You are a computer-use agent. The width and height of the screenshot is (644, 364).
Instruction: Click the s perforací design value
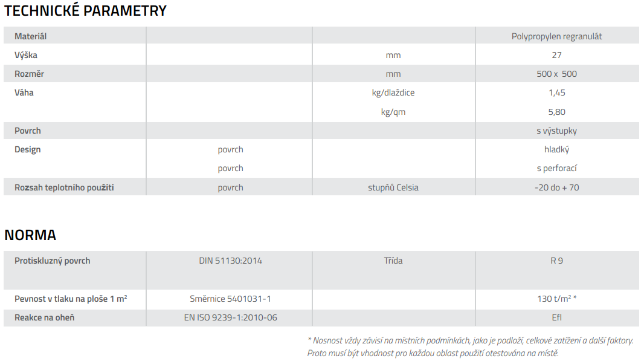pos(556,168)
